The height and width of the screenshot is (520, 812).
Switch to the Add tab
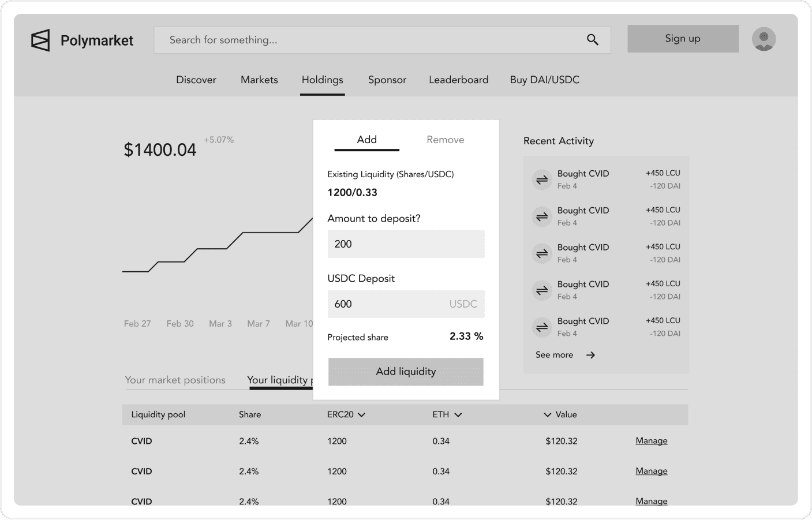(x=367, y=140)
